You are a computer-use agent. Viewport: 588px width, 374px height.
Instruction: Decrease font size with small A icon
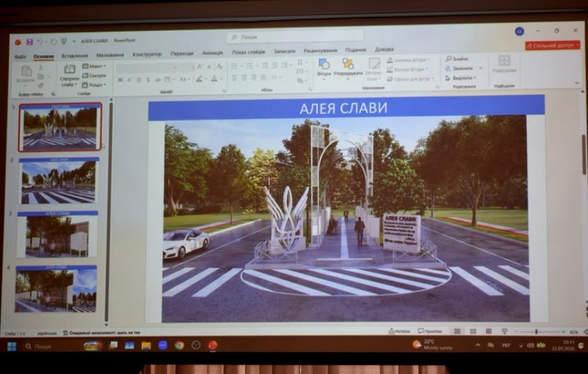tap(209, 67)
